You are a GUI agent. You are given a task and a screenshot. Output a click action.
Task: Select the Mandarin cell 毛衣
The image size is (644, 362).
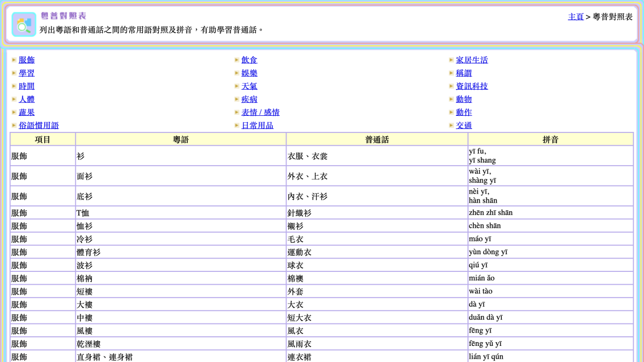(x=377, y=239)
